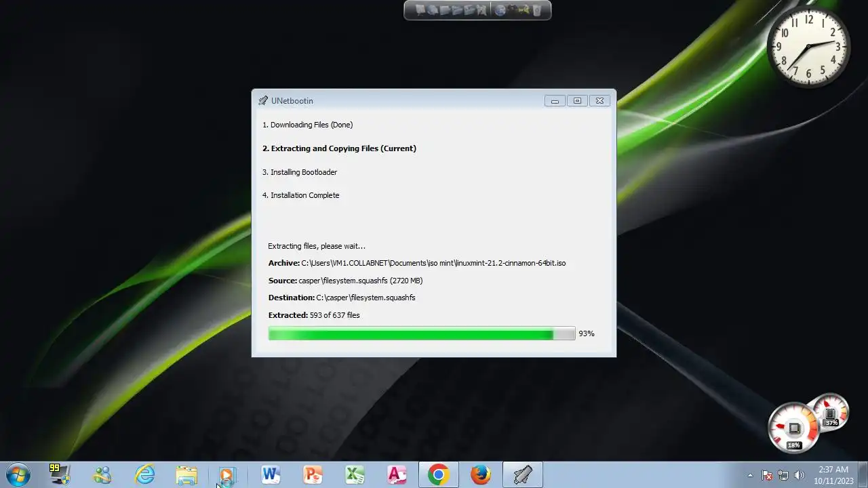Click the 'Installation Complete' step
The height and width of the screenshot is (488, 868).
pos(300,195)
